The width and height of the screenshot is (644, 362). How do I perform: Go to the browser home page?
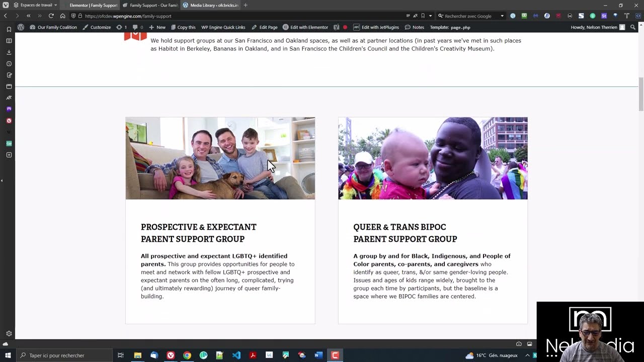(62, 16)
